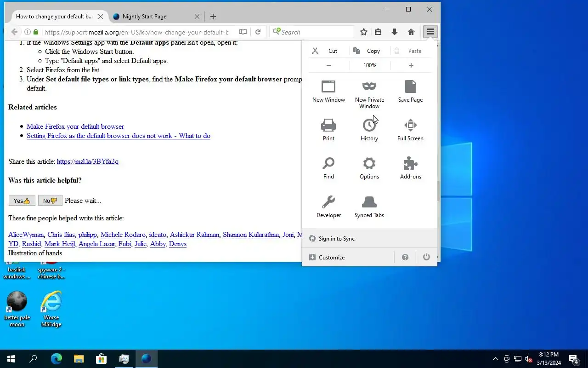Close the Nightly Start Page tab
Screen dimensions: 588x368
click(197, 17)
